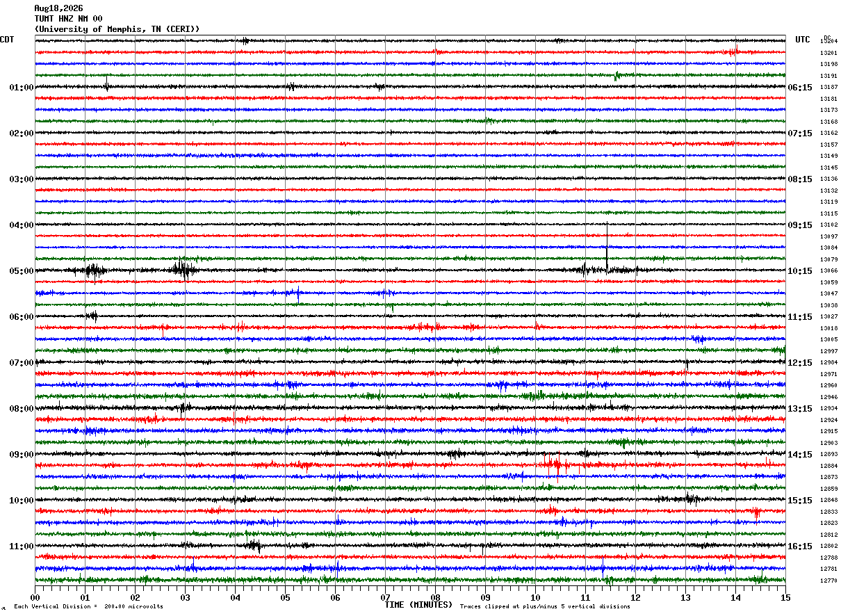The width and height of the screenshot is (841, 616).
Task: Click the DC offset value 12802
Action: tap(829, 546)
